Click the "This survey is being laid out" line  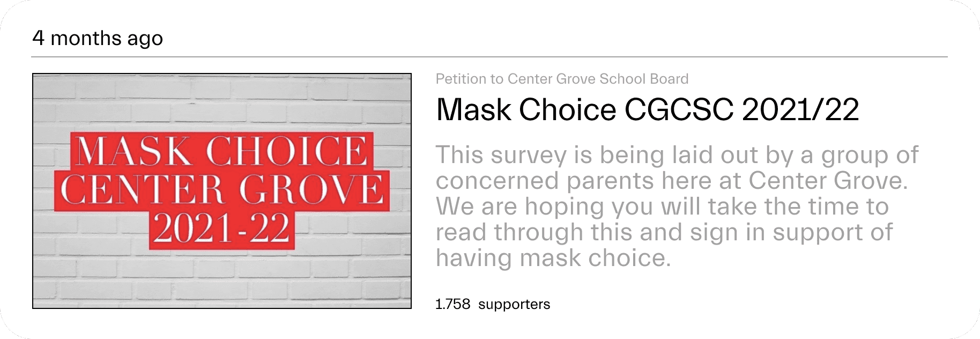[677, 155]
